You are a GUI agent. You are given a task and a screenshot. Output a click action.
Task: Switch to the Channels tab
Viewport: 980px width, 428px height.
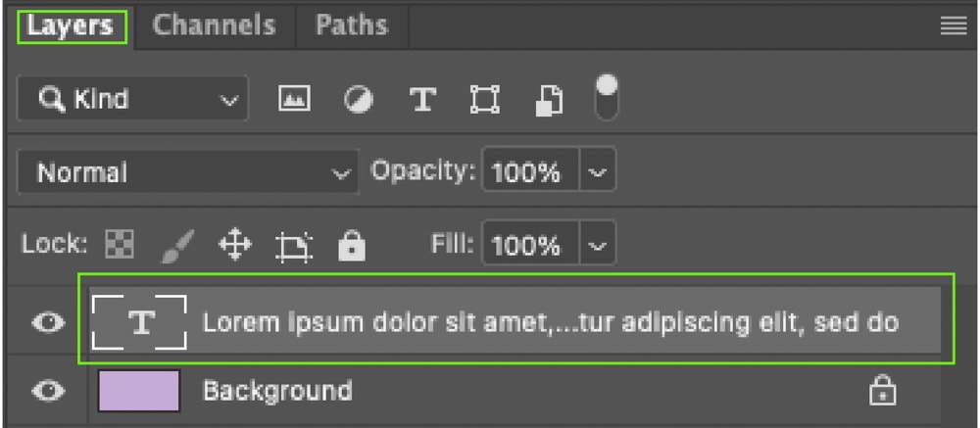click(x=214, y=25)
